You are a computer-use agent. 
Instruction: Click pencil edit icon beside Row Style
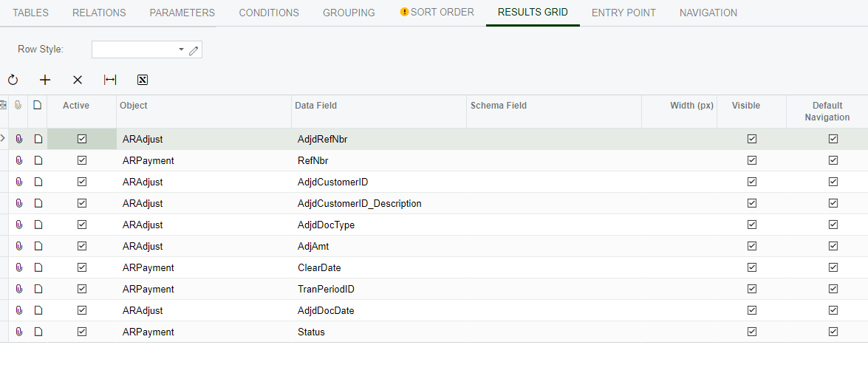pyautogui.click(x=194, y=50)
